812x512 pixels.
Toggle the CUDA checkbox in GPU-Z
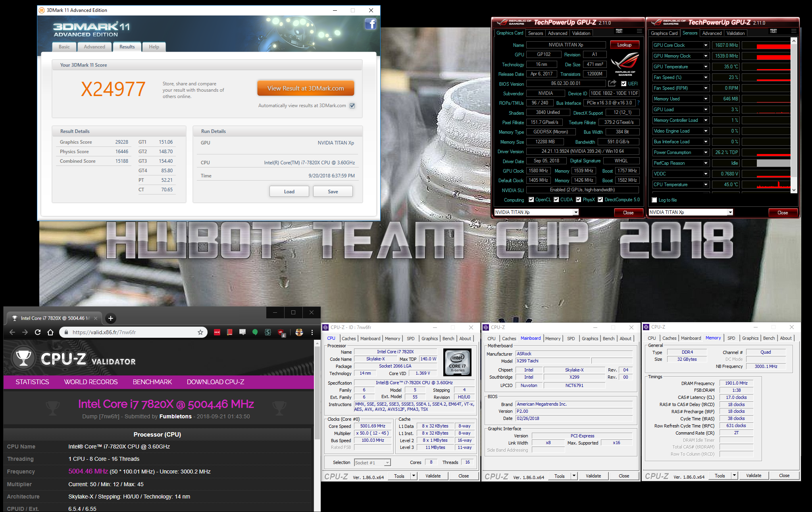coord(556,200)
